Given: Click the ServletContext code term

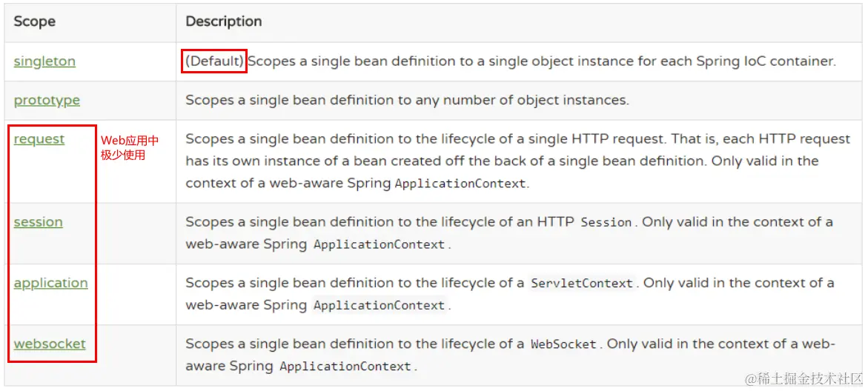Looking at the screenshot, I should [x=582, y=283].
